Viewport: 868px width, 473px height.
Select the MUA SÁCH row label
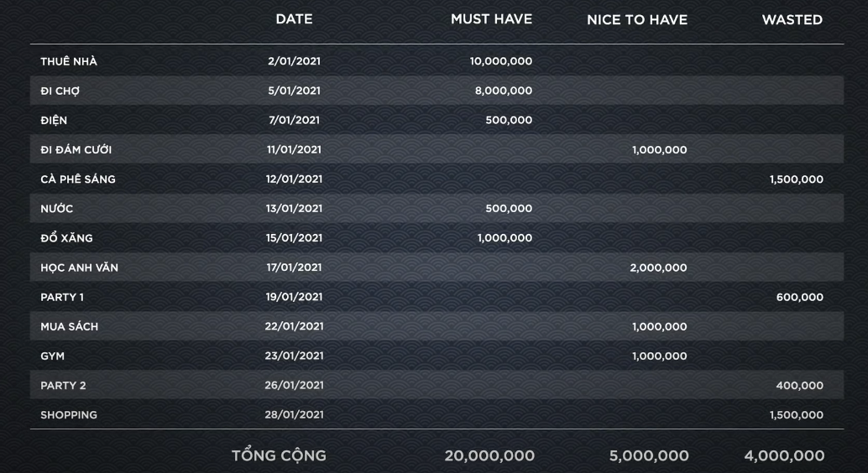69,326
